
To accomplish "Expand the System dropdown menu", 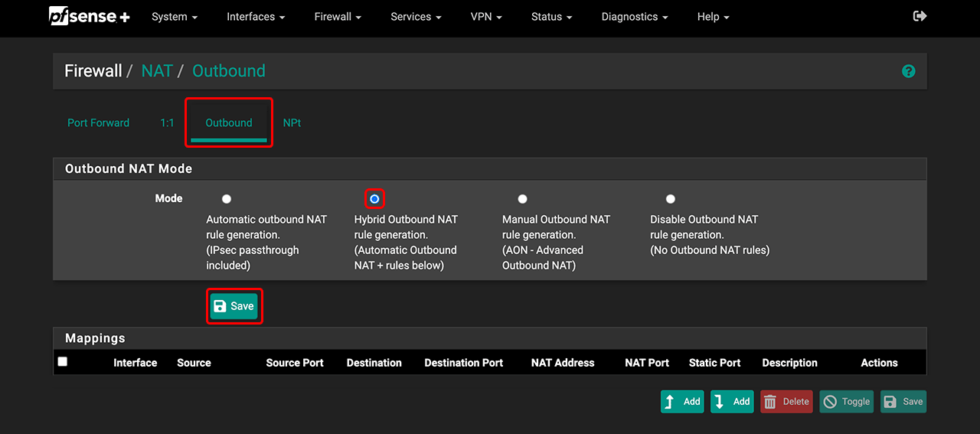I will [175, 17].
